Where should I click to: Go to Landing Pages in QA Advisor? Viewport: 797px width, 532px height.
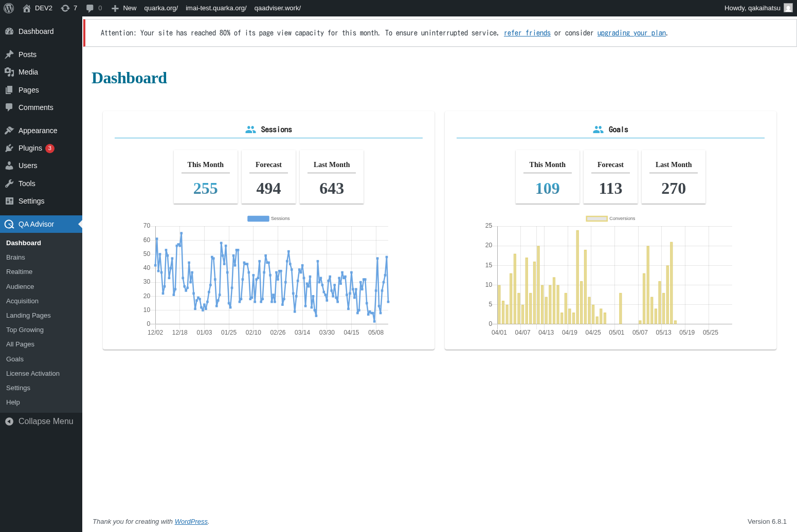click(x=28, y=316)
